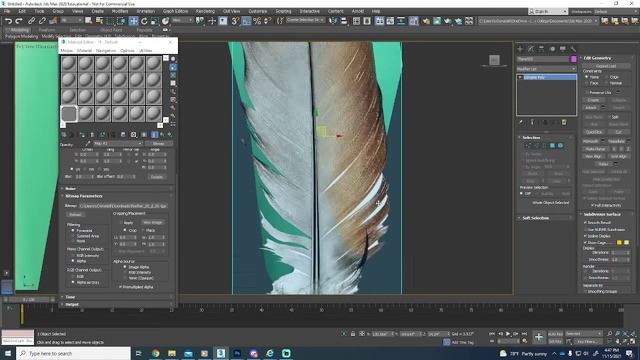The height and width of the screenshot is (360, 640).
Task: Click the purple object color swatch
Action: tap(573, 59)
